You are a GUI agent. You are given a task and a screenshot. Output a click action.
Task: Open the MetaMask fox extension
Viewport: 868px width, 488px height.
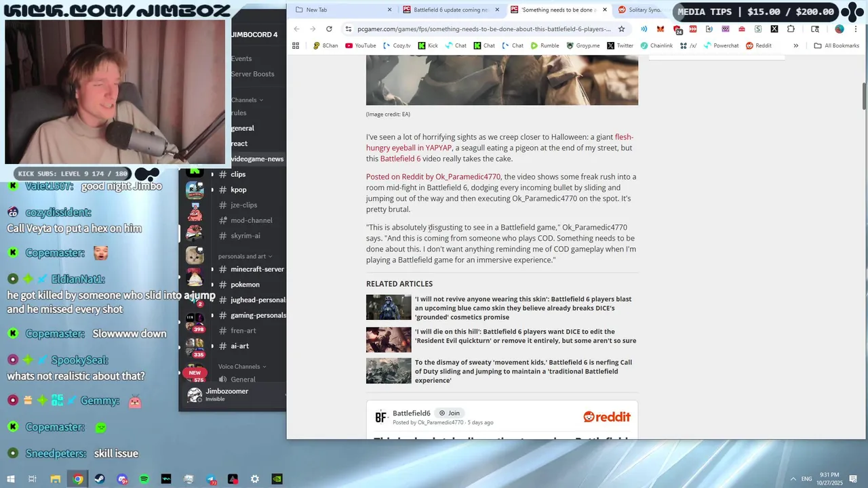click(x=660, y=29)
